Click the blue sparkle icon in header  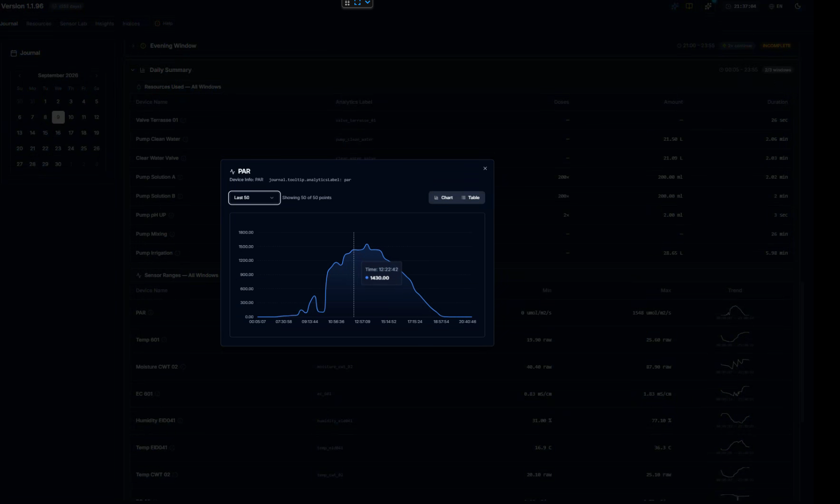675,7
